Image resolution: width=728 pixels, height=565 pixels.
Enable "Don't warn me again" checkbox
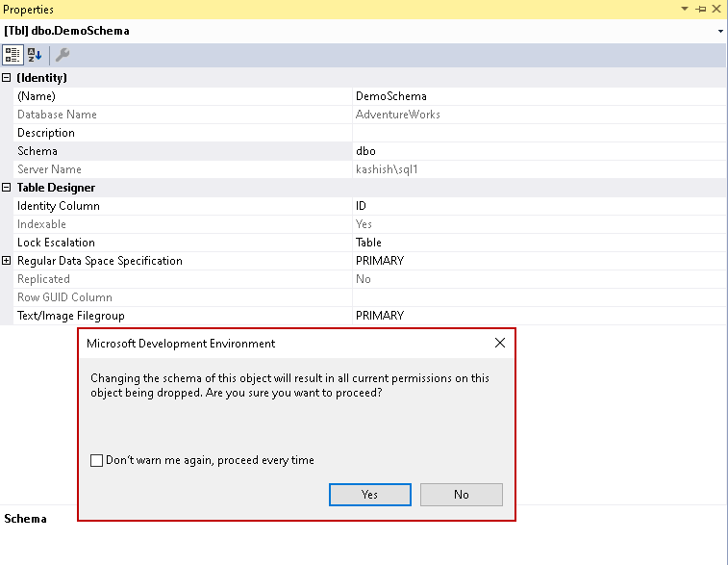pos(96,460)
